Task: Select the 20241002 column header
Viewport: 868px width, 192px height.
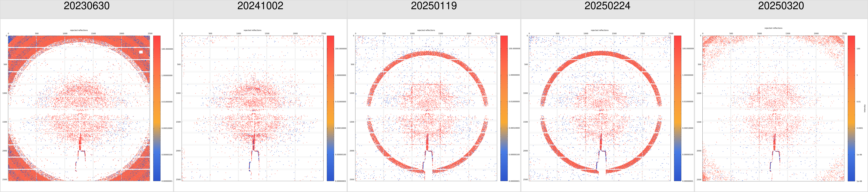Action: click(260, 6)
